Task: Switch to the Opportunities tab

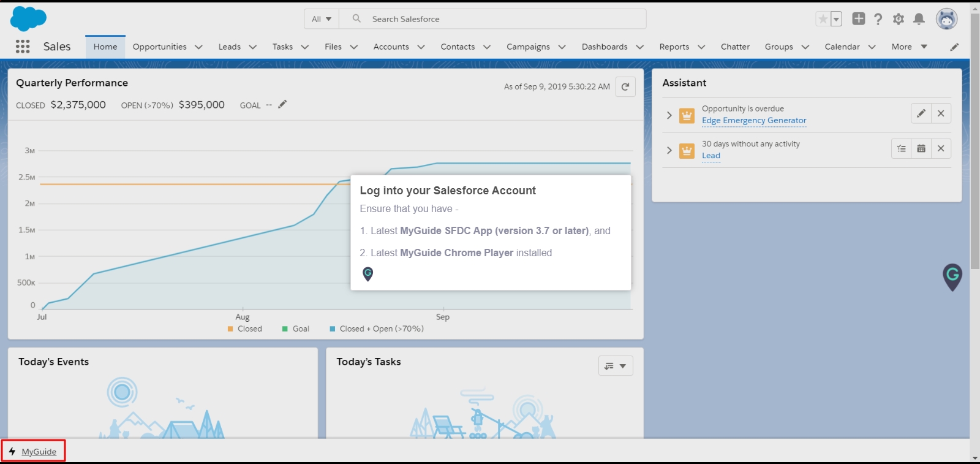Action: pyautogui.click(x=159, y=47)
